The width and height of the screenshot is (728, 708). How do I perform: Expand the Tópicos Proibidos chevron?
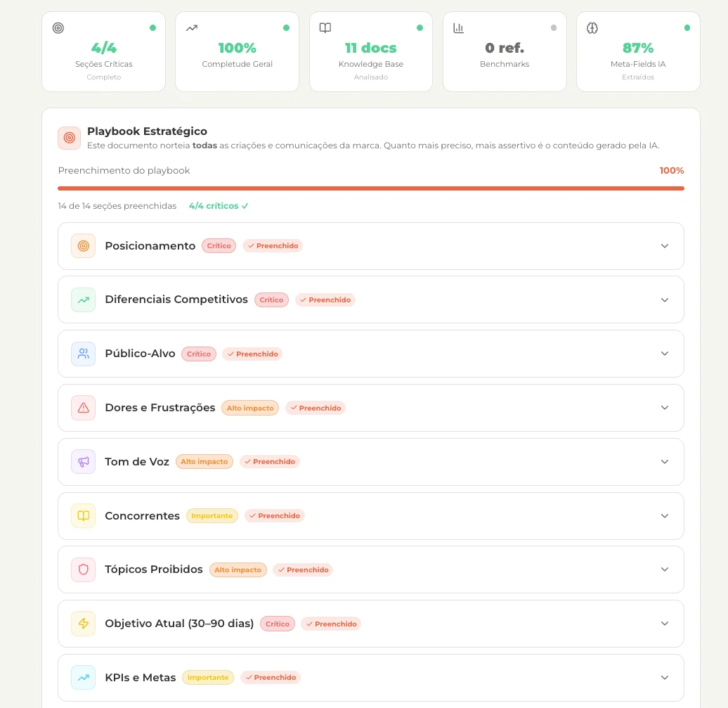pyautogui.click(x=664, y=569)
